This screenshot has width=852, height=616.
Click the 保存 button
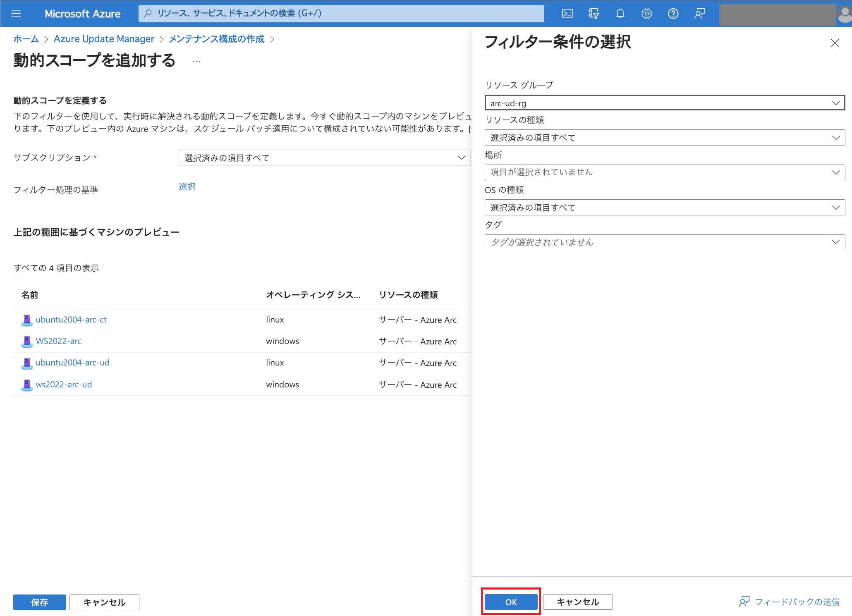point(40,602)
